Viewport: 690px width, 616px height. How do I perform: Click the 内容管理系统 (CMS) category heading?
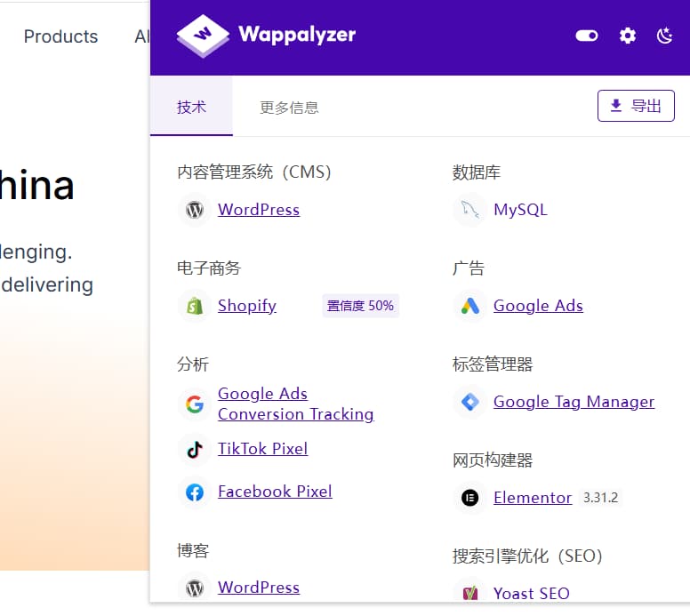[x=254, y=172]
